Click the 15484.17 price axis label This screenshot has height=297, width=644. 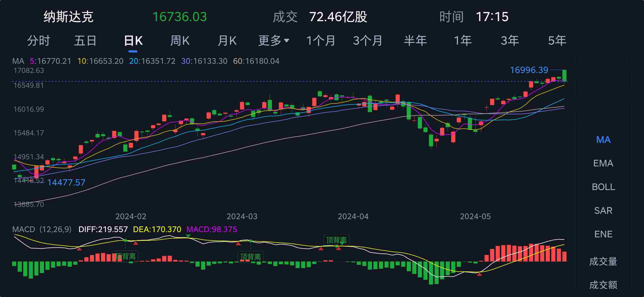tap(29, 133)
